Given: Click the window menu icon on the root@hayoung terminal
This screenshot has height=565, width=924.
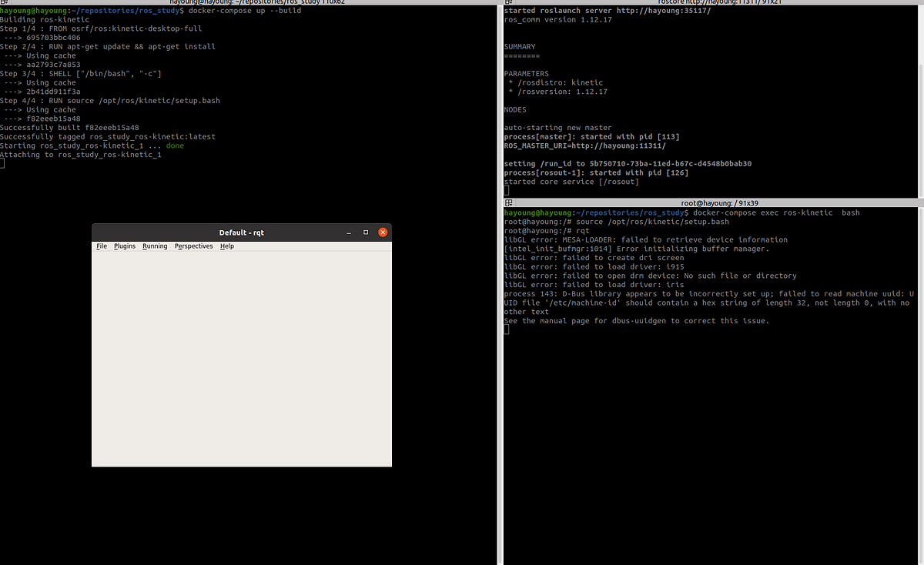Looking at the screenshot, I should [x=507, y=202].
